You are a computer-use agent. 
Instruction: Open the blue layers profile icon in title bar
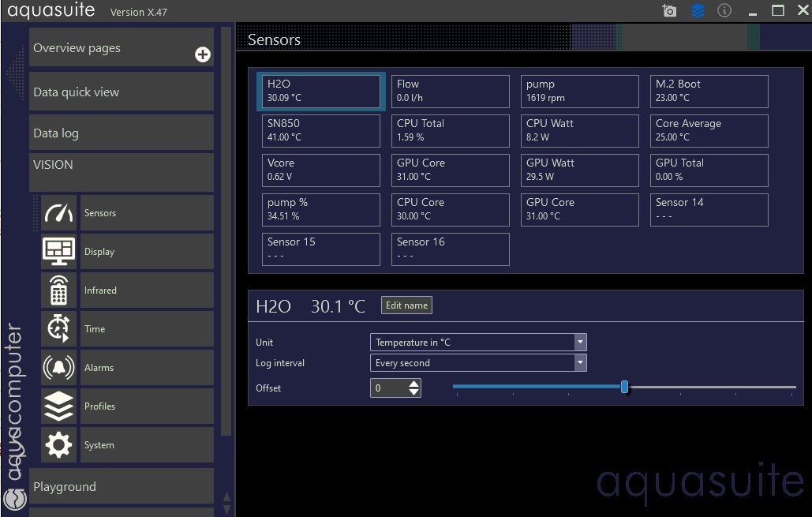point(698,10)
